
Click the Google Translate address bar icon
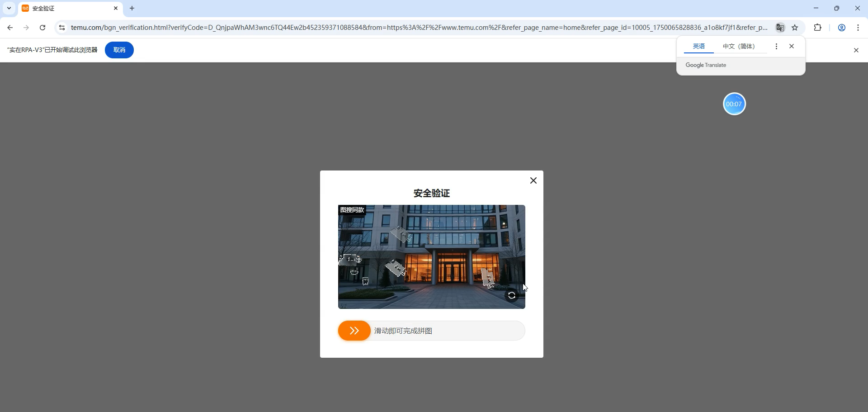click(780, 28)
